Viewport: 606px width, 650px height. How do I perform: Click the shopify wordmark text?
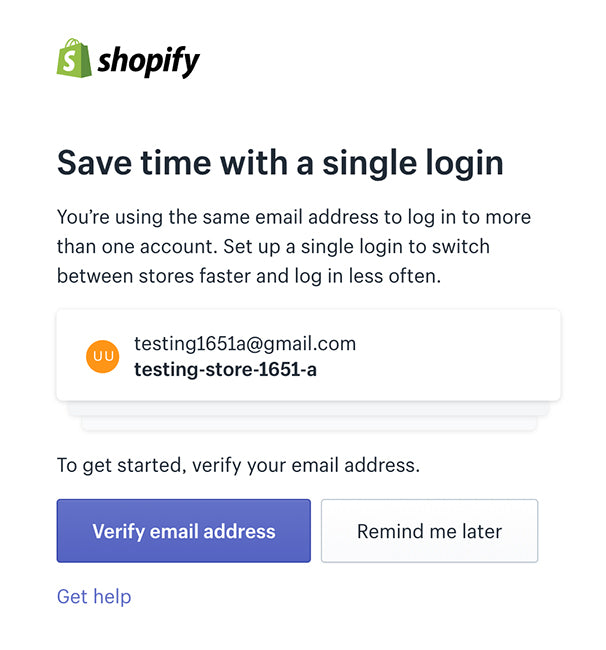point(149,62)
